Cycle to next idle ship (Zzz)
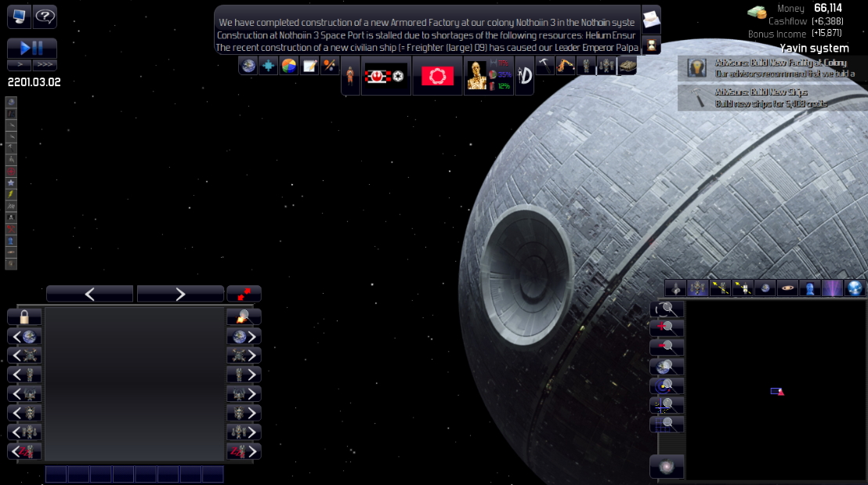The width and height of the screenshot is (868, 485). pos(244,451)
